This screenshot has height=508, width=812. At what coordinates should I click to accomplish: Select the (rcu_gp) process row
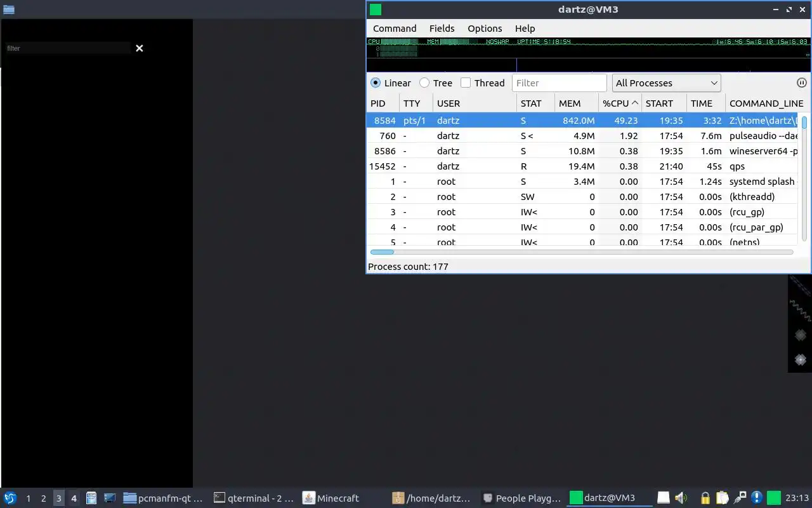[582, 211]
